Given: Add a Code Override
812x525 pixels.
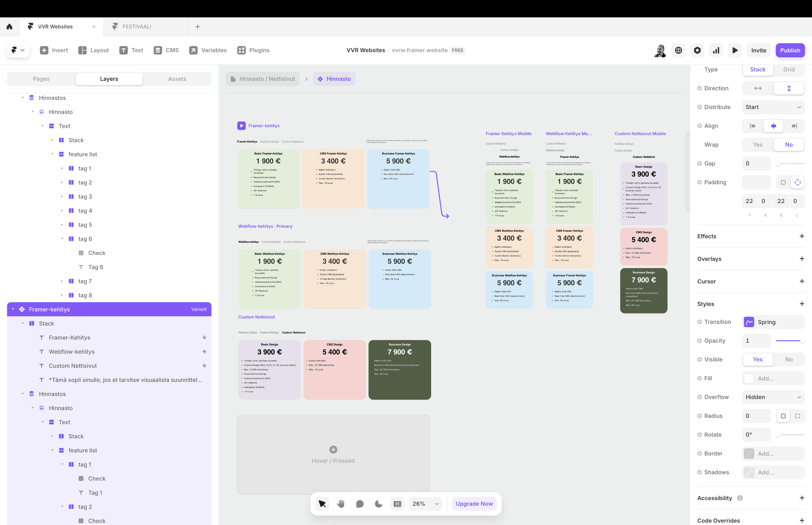Looking at the screenshot, I should point(802,521).
